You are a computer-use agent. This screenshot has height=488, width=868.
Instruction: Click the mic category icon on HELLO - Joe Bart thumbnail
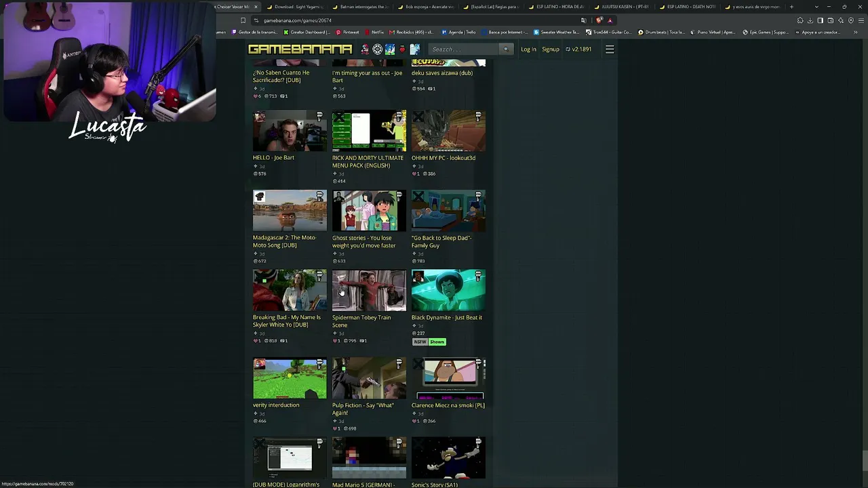click(x=320, y=117)
